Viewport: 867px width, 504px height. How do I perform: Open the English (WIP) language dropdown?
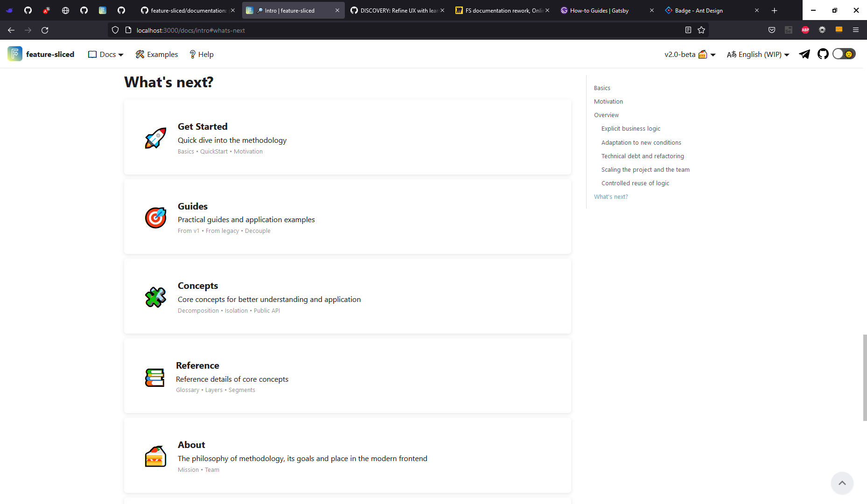point(757,54)
